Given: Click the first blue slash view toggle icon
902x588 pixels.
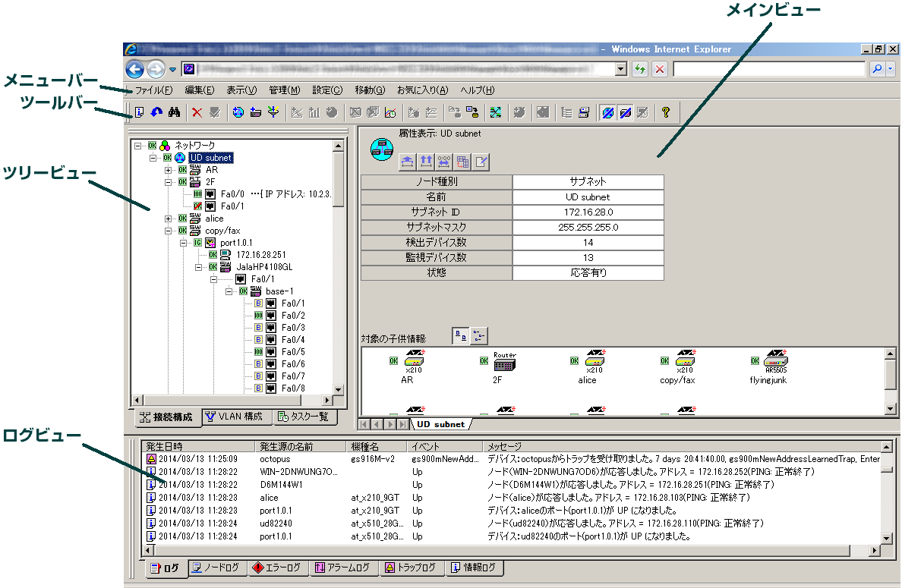Looking at the screenshot, I should click(607, 112).
